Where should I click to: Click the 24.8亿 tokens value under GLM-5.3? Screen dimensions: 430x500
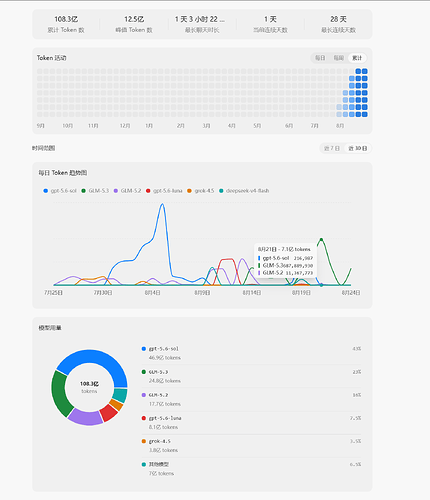[x=165, y=381]
